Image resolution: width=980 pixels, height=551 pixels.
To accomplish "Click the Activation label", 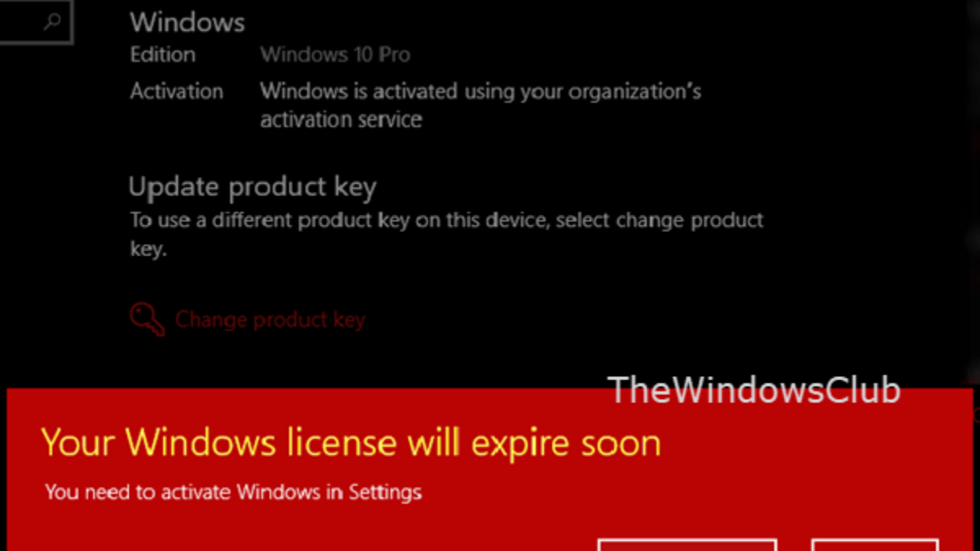I will coord(176,91).
